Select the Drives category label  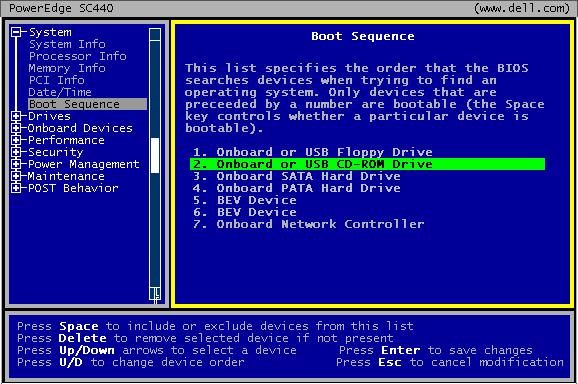coord(49,116)
